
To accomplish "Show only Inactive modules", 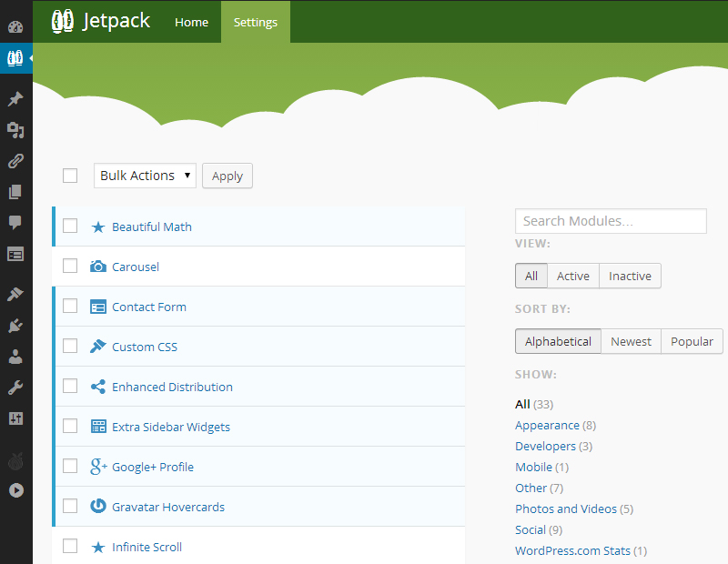I will [630, 276].
